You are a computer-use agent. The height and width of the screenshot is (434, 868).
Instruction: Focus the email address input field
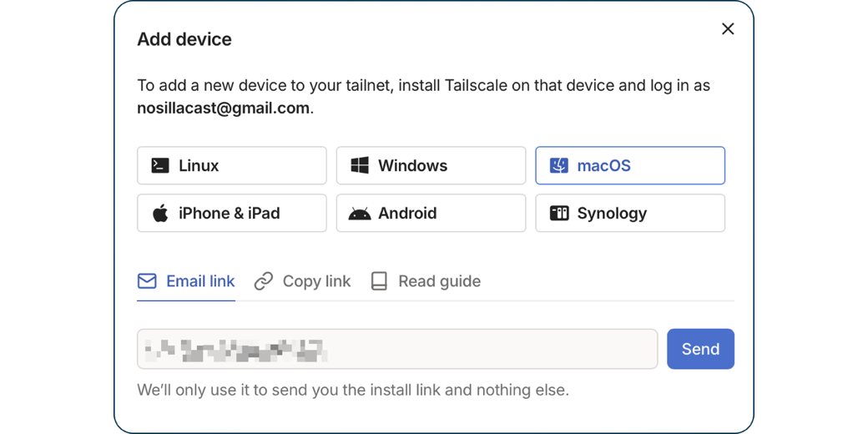coord(397,349)
